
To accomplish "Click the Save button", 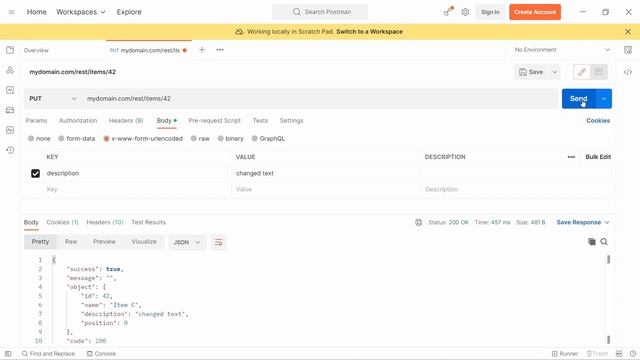I will 531,72.
